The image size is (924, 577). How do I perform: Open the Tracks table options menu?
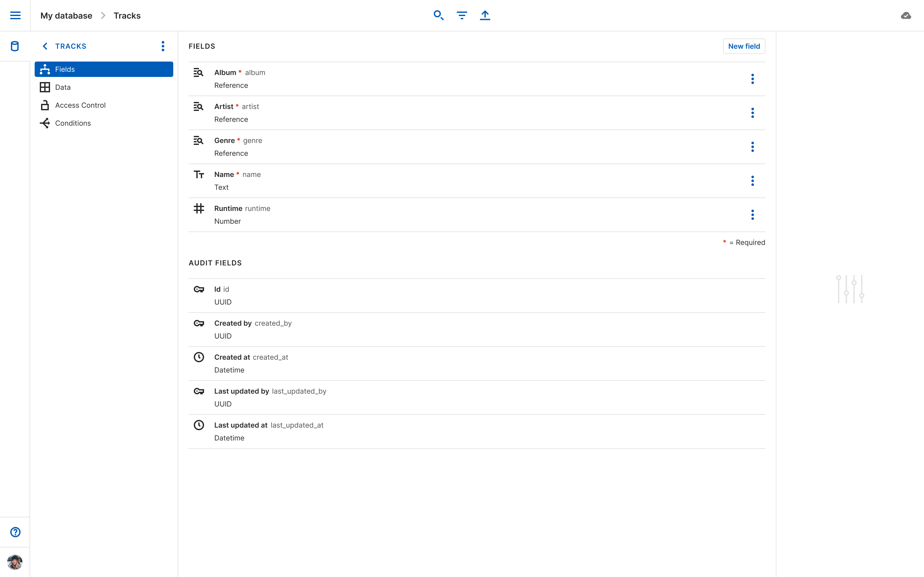pyautogui.click(x=163, y=46)
